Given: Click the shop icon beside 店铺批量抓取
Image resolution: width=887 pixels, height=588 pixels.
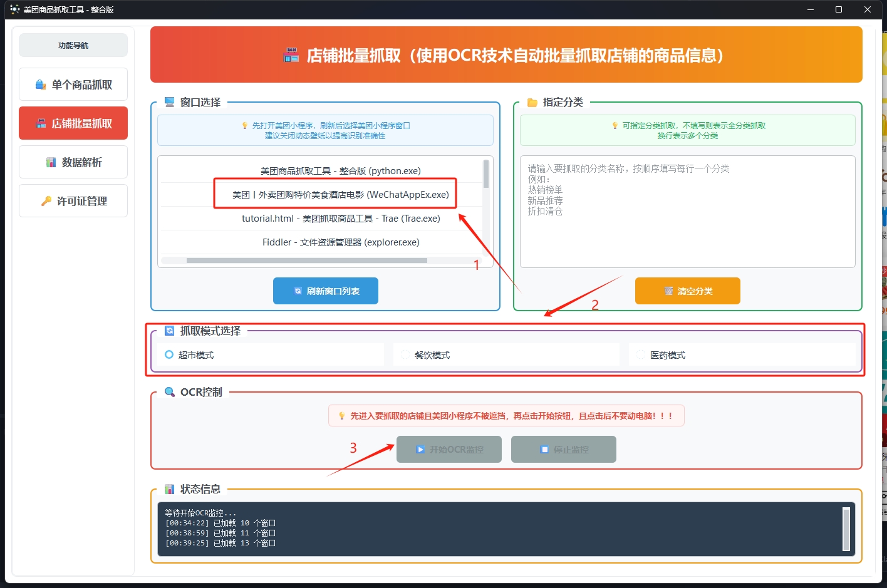Looking at the screenshot, I should 41,123.
